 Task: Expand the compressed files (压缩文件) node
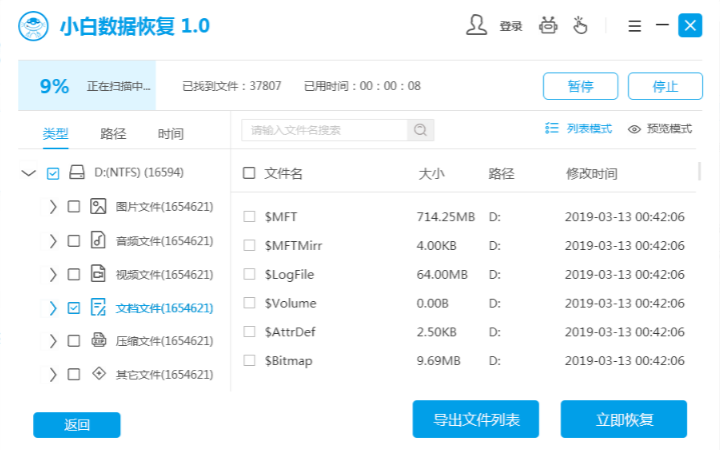click(52, 341)
